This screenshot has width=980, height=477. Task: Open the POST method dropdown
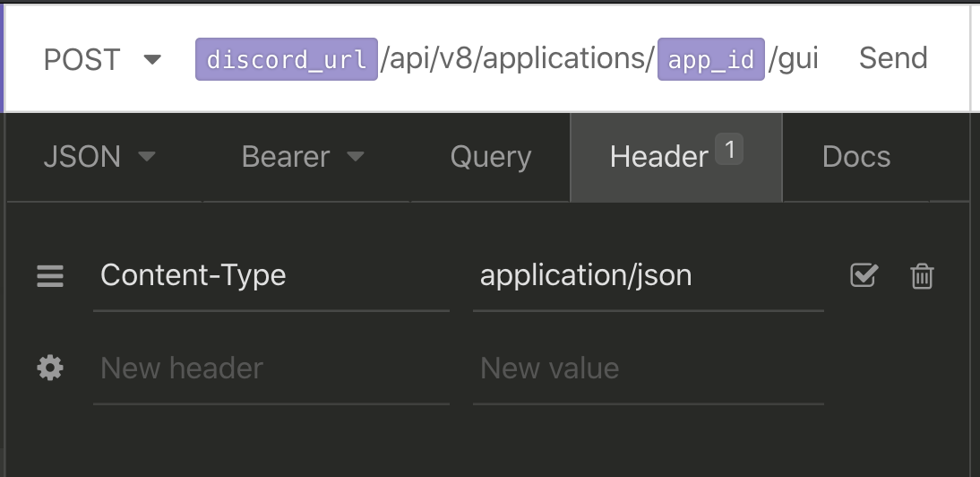(102, 59)
